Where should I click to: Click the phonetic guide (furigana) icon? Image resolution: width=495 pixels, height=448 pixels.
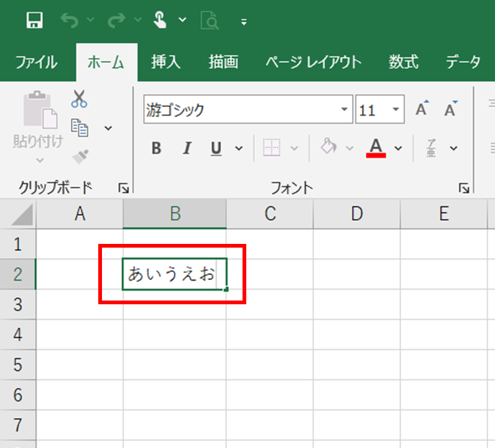(x=432, y=148)
